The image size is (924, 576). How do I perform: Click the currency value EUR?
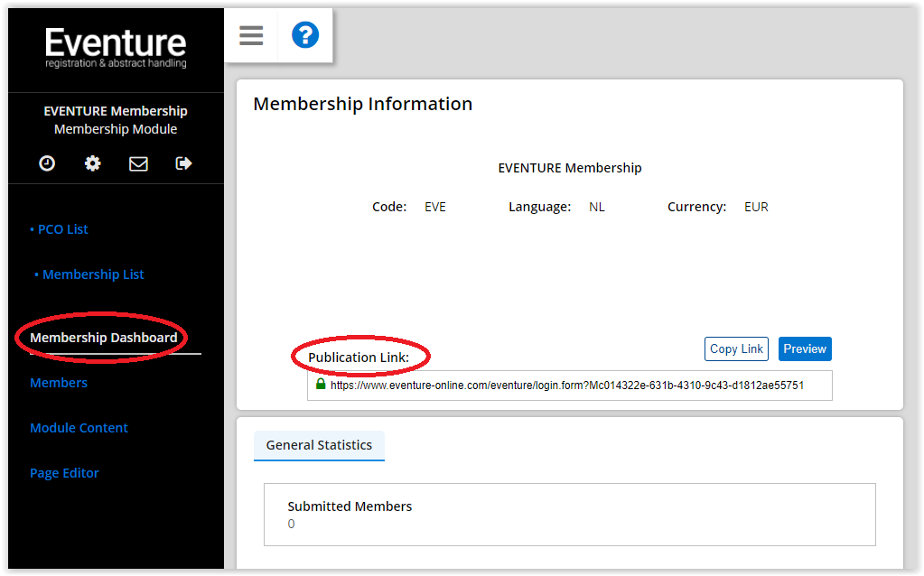tap(757, 208)
